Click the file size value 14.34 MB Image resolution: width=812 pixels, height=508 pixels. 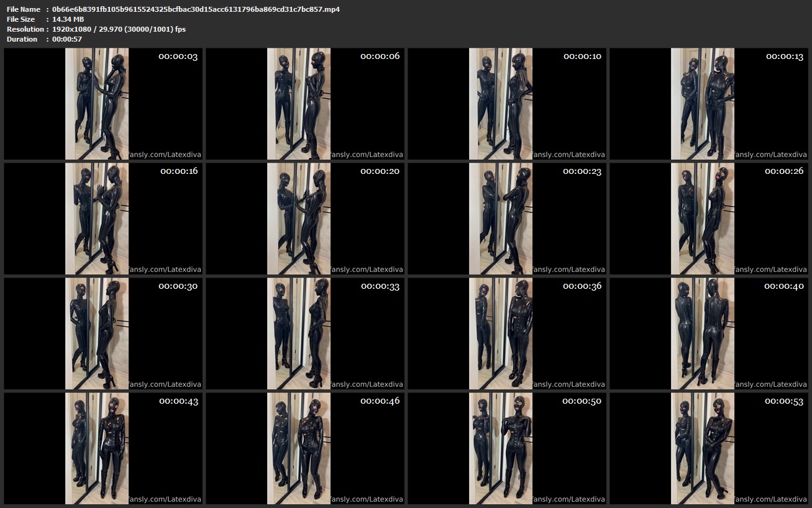point(68,19)
